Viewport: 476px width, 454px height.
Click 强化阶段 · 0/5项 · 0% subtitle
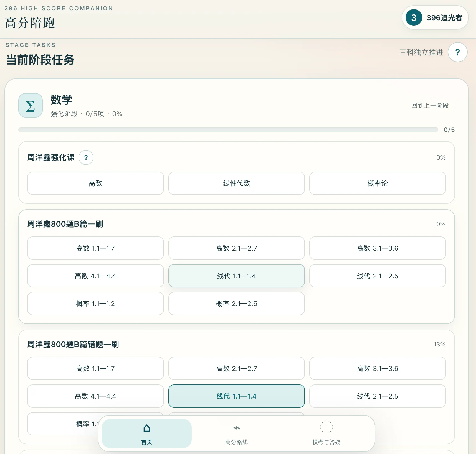point(86,114)
